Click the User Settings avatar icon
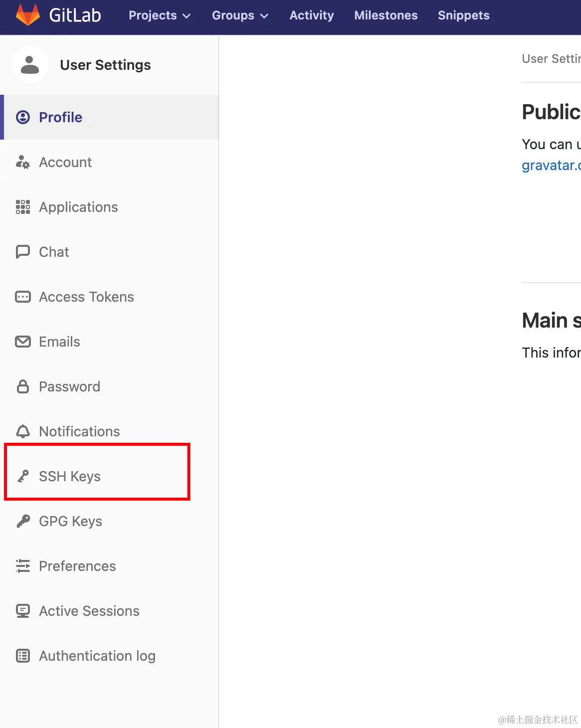 (30, 65)
